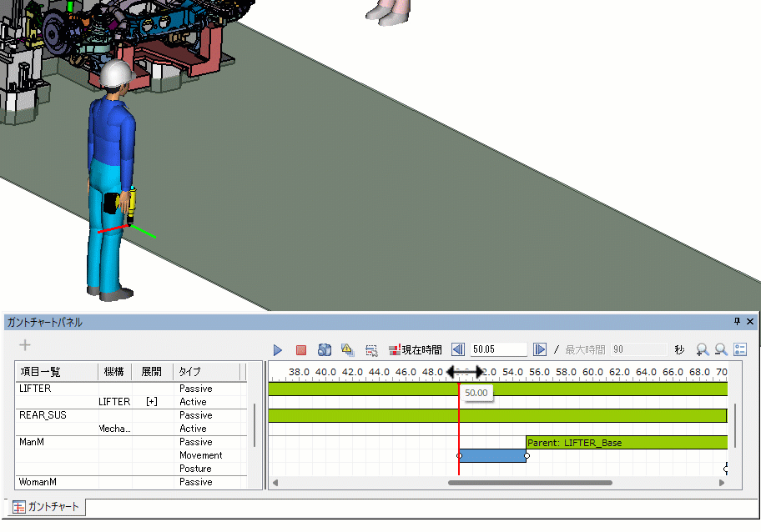
Task: Click the blue ManM Movement timeline bar
Action: [492, 456]
